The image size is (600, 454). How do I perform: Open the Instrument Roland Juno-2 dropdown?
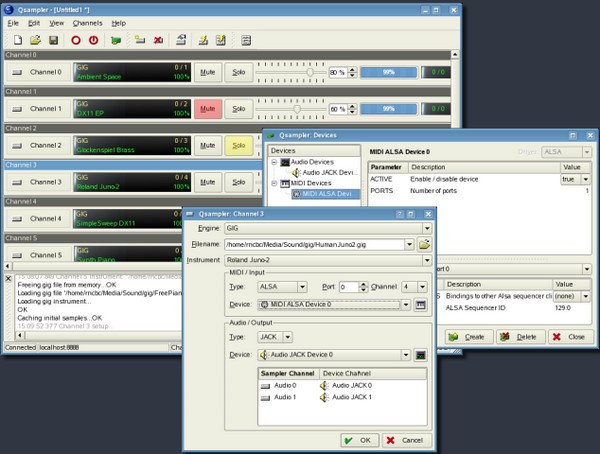pyautogui.click(x=427, y=260)
